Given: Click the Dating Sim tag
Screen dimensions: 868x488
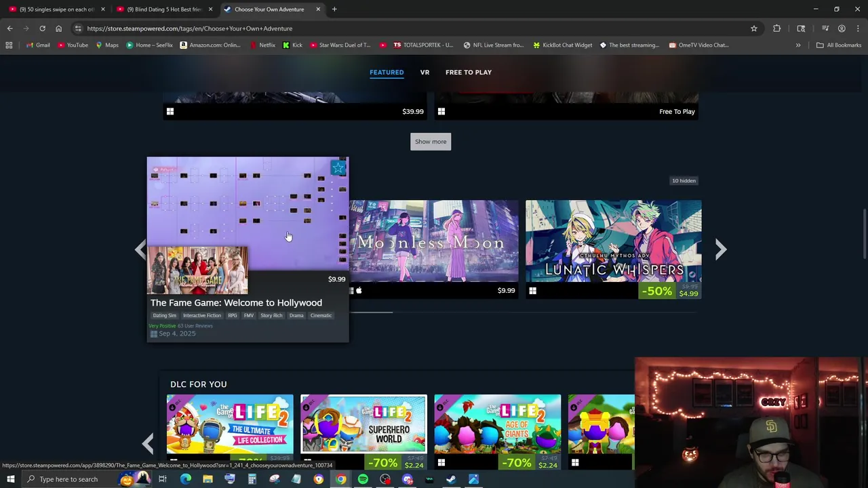Looking at the screenshot, I should coord(164,316).
